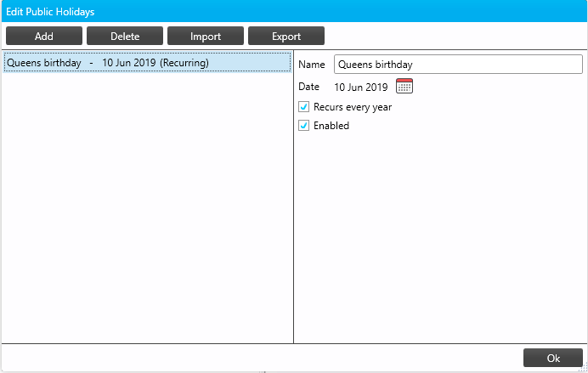The height and width of the screenshot is (373, 588).
Task: Click the 'Recurs every year' label text
Action: (353, 107)
